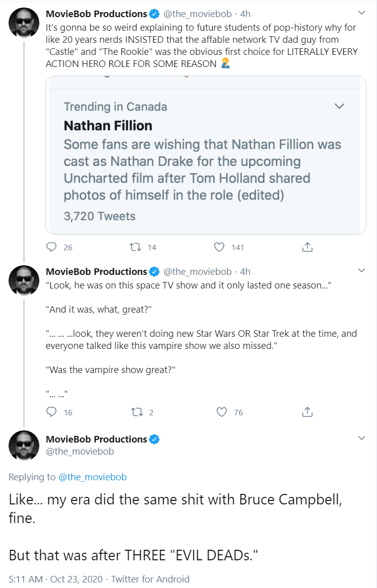Open MovieBob Productions name on the second tweet
The image size is (377, 588).
(x=96, y=271)
